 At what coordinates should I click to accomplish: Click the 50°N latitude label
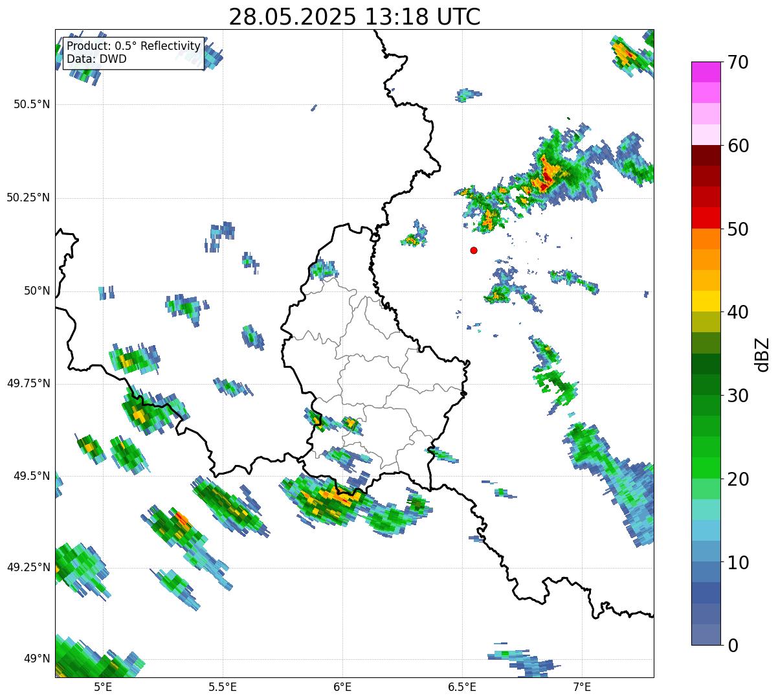click(37, 291)
